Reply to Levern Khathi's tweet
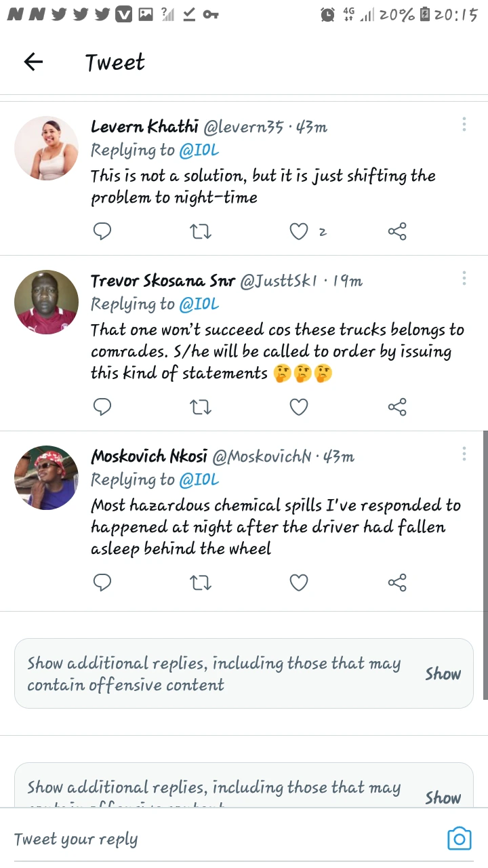Screen dimensions: 488x868 [102, 232]
